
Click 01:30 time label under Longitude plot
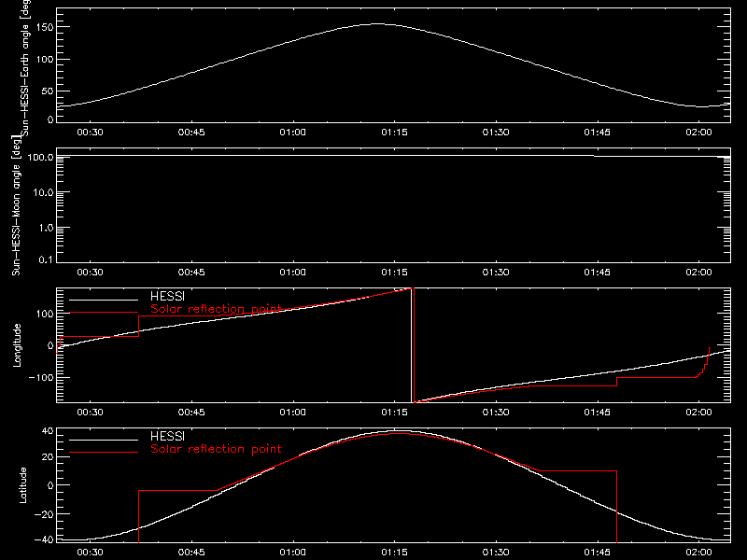click(496, 413)
